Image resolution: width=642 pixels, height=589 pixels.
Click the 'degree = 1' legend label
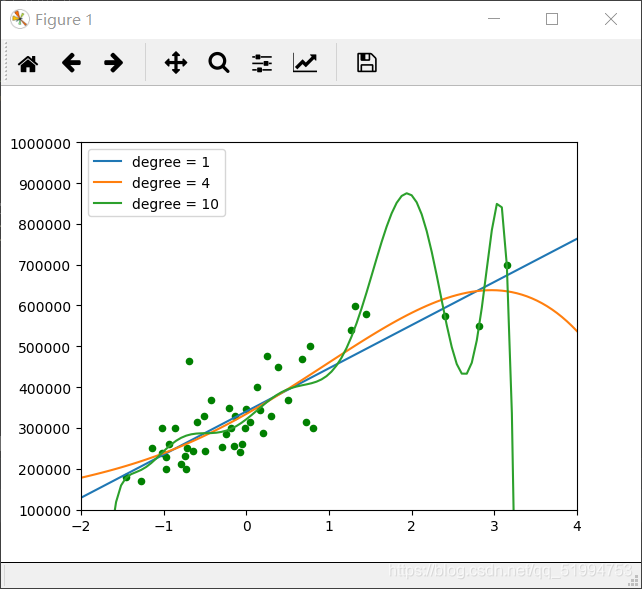pos(171,162)
